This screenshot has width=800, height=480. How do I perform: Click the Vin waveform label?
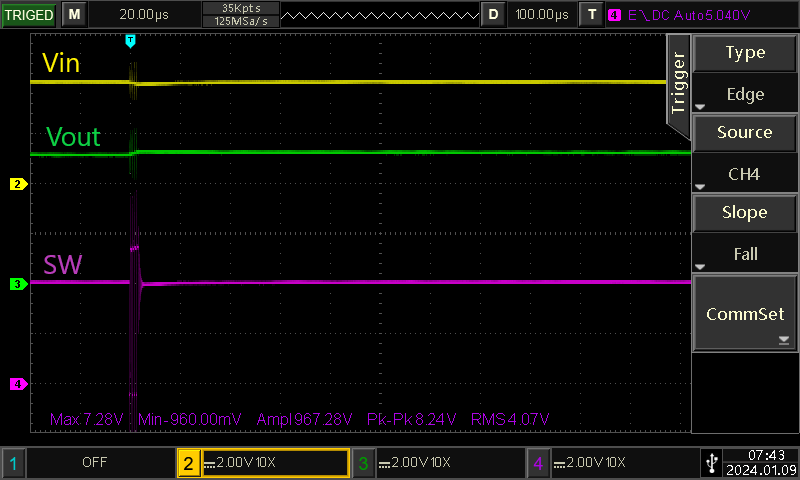[61, 64]
